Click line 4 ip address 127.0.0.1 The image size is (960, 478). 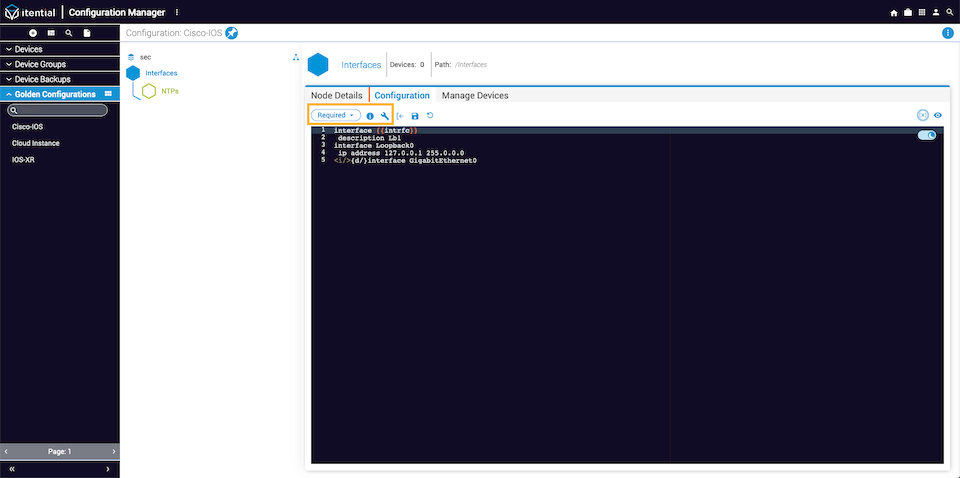(x=401, y=152)
